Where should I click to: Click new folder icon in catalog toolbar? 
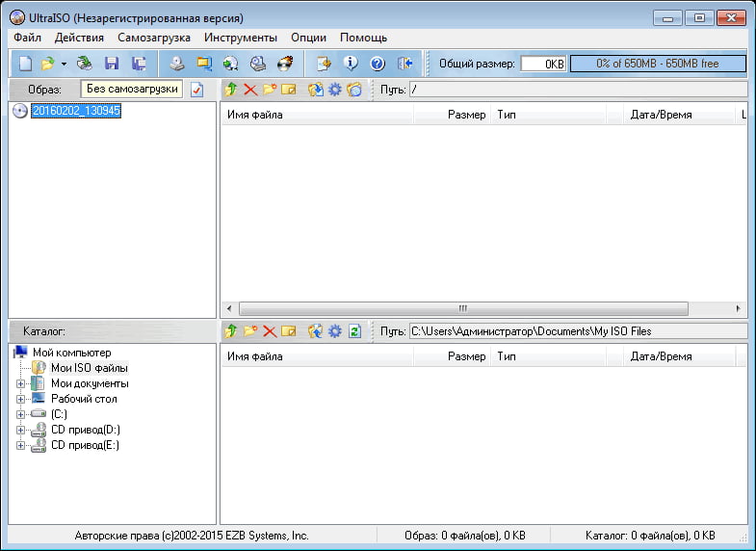[x=250, y=331]
